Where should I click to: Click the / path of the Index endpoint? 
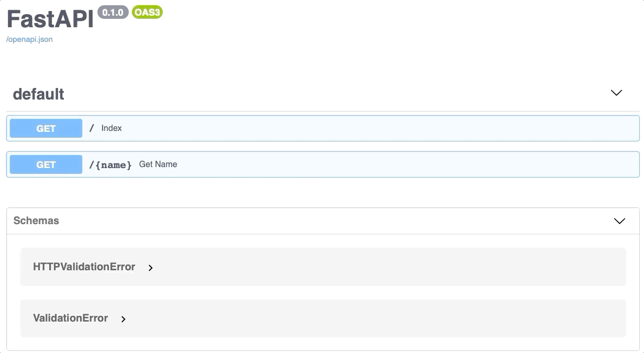(x=92, y=128)
